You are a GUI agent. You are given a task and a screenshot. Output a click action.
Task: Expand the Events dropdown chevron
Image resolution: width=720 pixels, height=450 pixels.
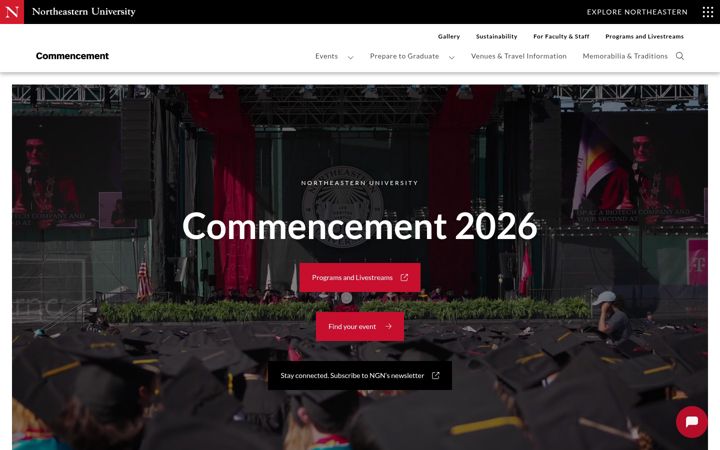351,57
